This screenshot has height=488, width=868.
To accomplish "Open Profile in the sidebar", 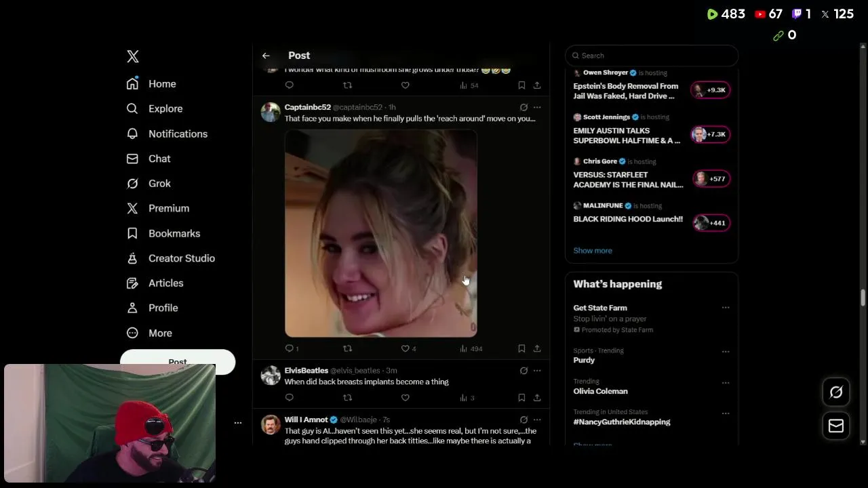I will (153, 308).
